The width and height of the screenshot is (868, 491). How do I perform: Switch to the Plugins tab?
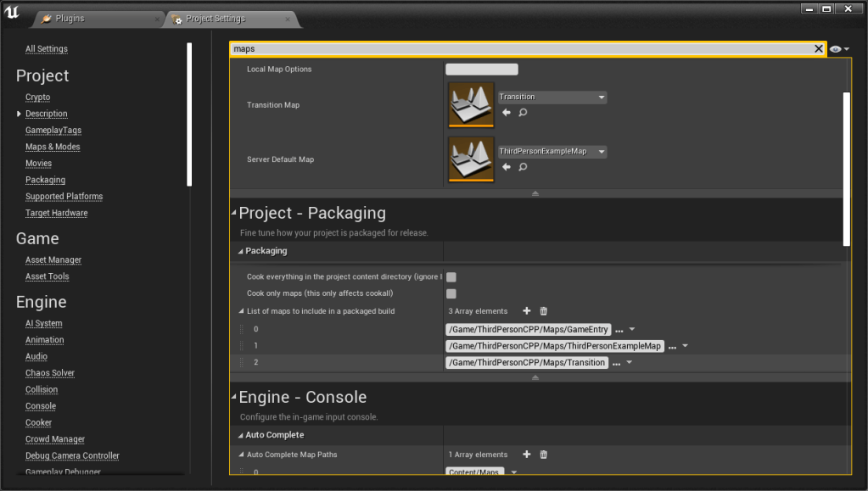tap(70, 19)
